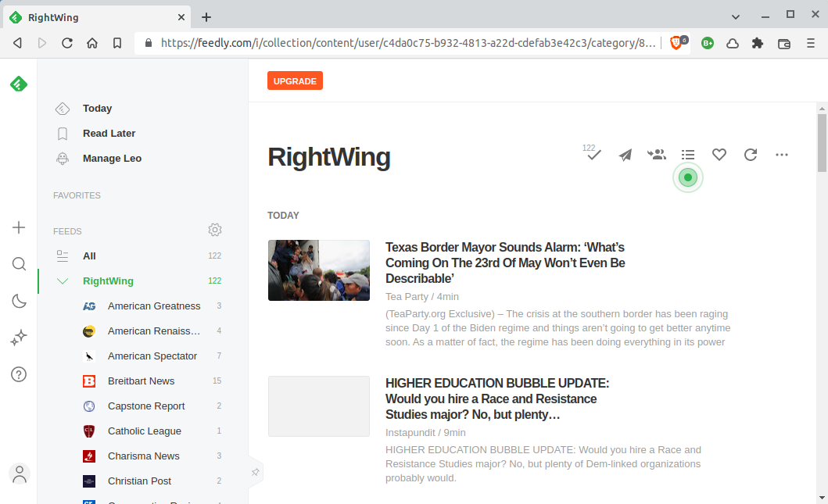Open the user profile avatar icon
Viewport: 828px width, 504px height.
[19, 474]
